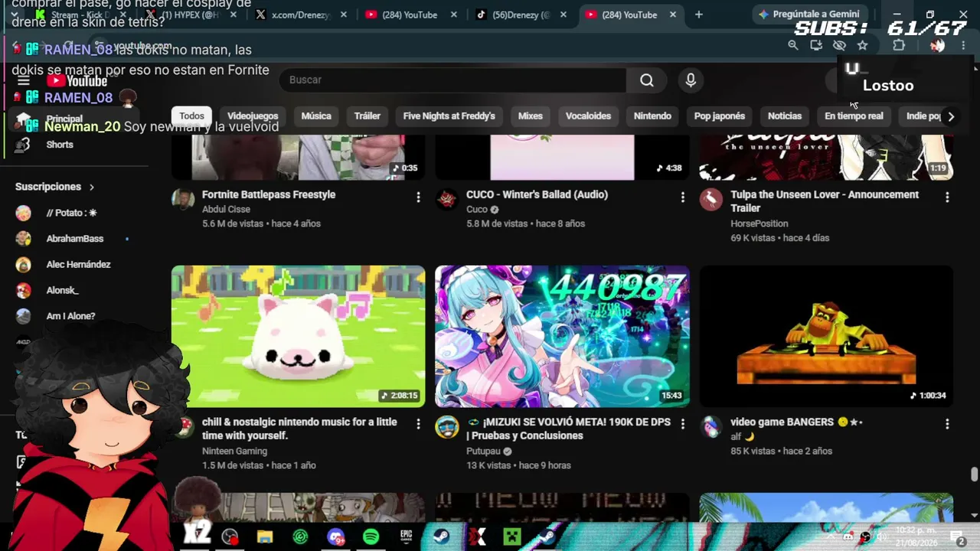The height and width of the screenshot is (551, 980).
Task: Open the alf channel avatar
Action: pyautogui.click(x=711, y=427)
